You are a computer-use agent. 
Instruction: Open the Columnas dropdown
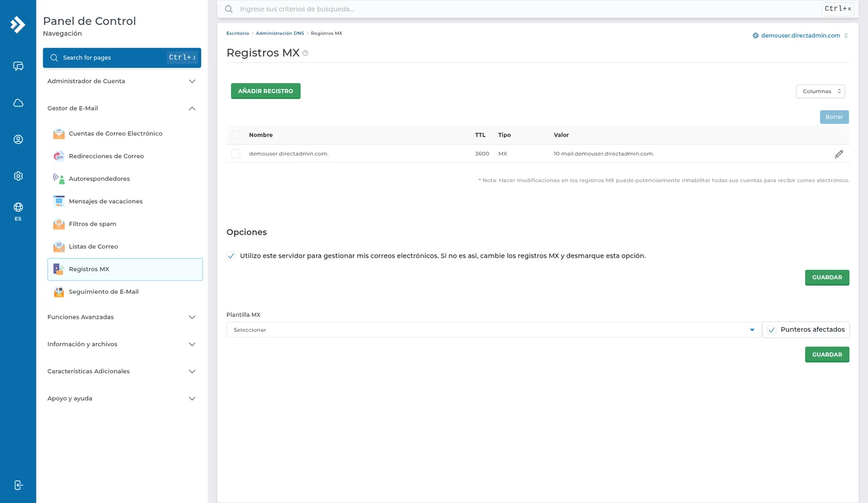[x=820, y=91]
